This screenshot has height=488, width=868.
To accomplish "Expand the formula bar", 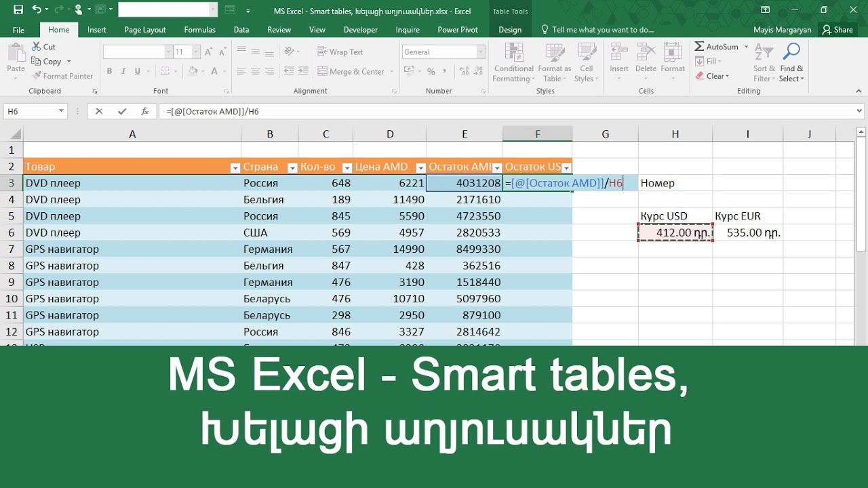I will 860,112.
